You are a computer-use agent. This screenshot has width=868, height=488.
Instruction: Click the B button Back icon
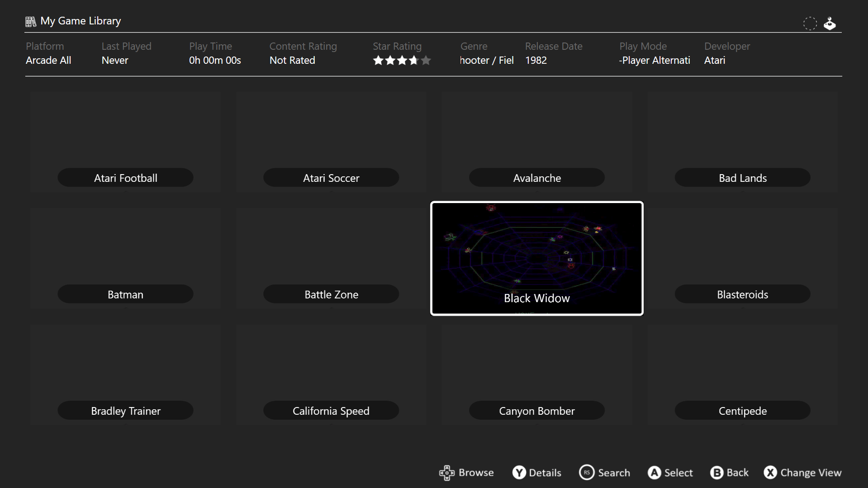coord(716,473)
